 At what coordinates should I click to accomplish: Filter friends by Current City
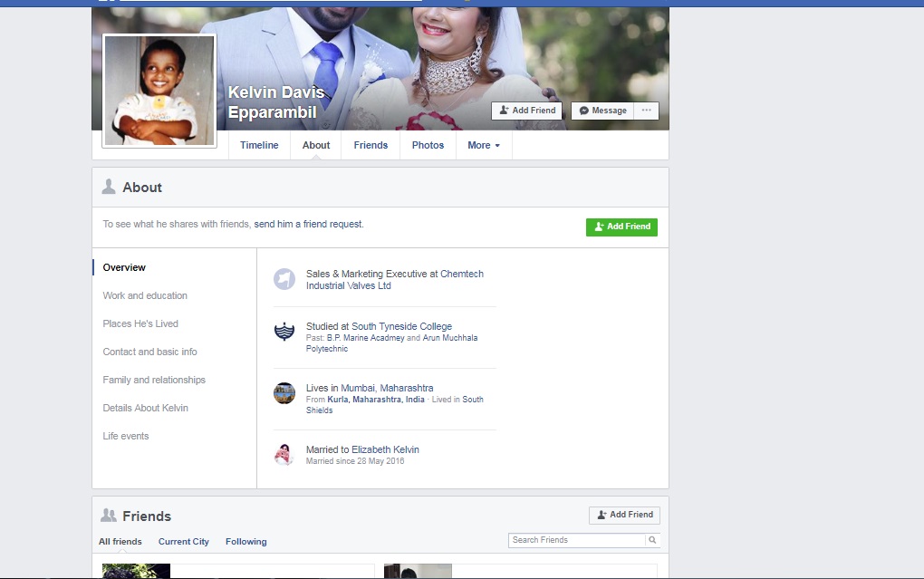pyautogui.click(x=183, y=542)
